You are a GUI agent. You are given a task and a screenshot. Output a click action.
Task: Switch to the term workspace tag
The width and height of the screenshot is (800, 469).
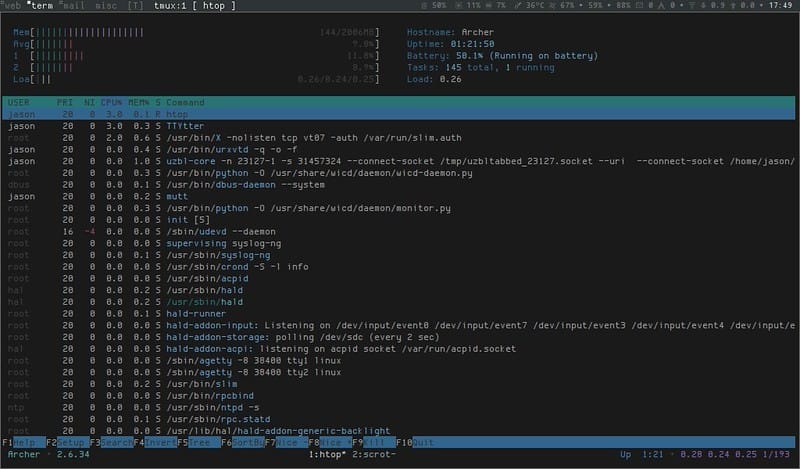click(41, 6)
